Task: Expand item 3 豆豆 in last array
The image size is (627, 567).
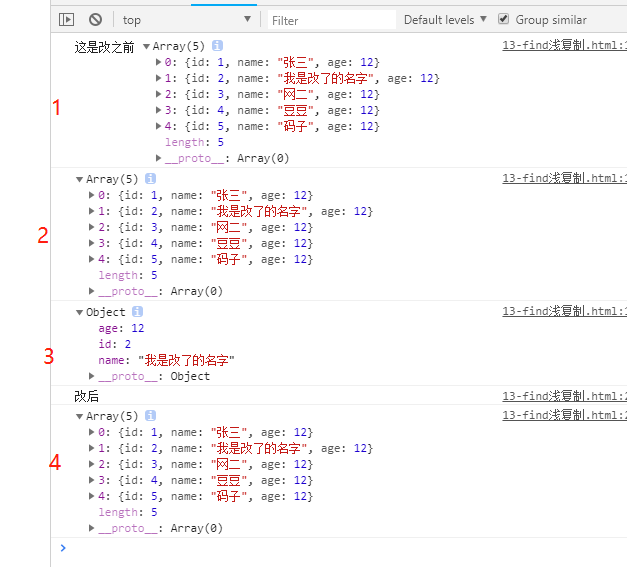Action: 92,480
